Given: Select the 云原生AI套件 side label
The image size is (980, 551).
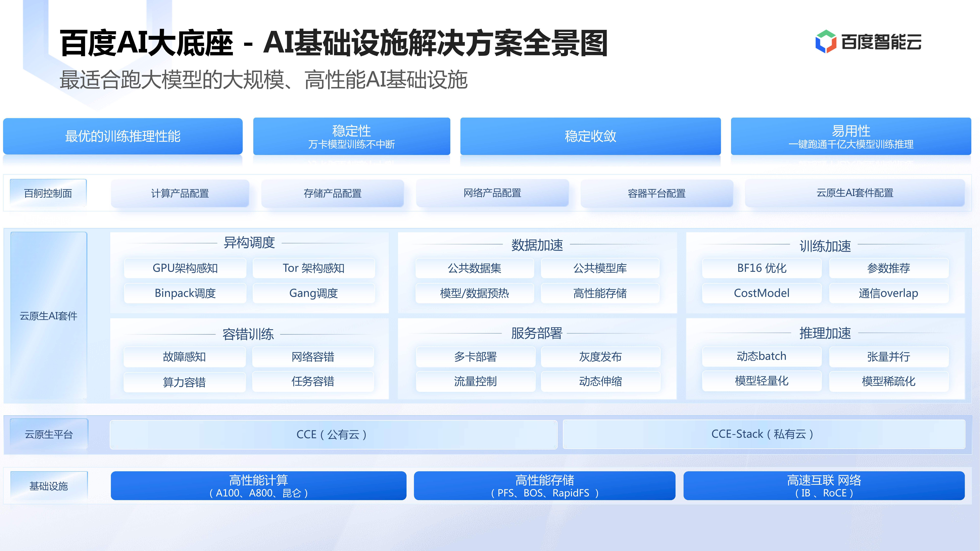Looking at the screenshot, I should point(49,316).
